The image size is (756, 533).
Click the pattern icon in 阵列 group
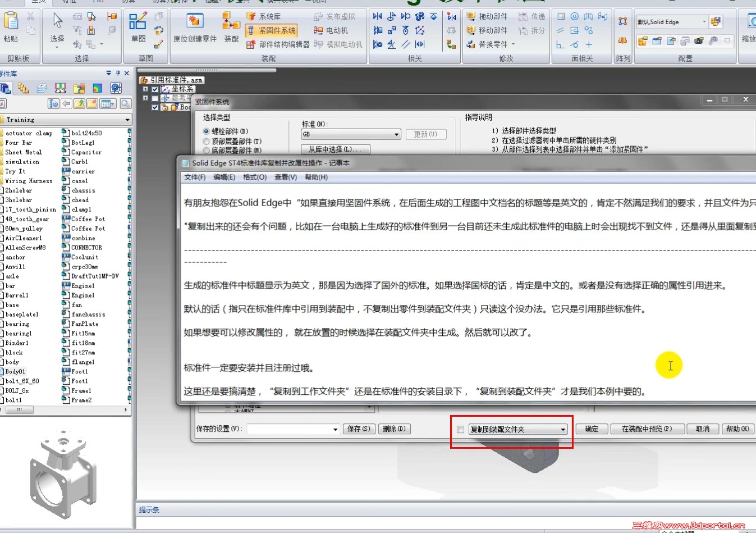coord(623,21)
